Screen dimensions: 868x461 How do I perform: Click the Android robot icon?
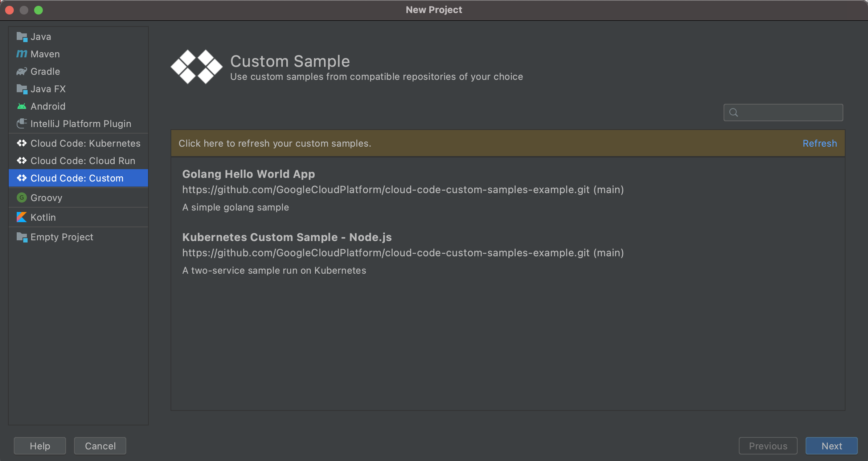[21, 106]
